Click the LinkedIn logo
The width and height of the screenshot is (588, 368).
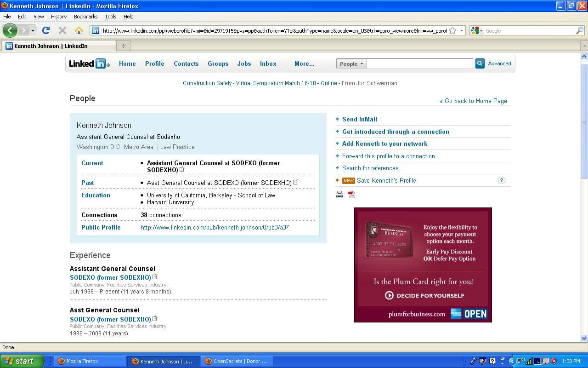tap(88, 63)
